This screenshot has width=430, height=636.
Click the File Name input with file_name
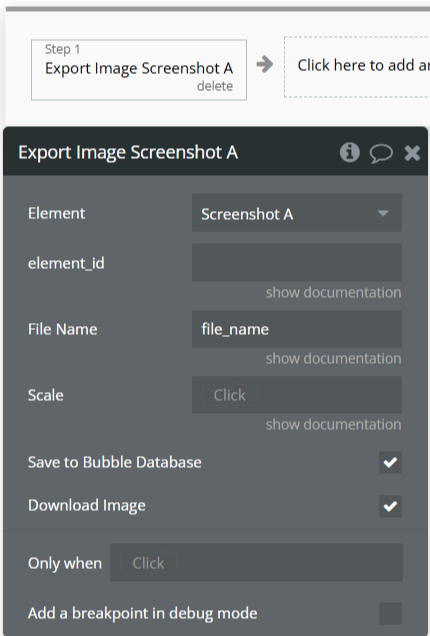297,329
